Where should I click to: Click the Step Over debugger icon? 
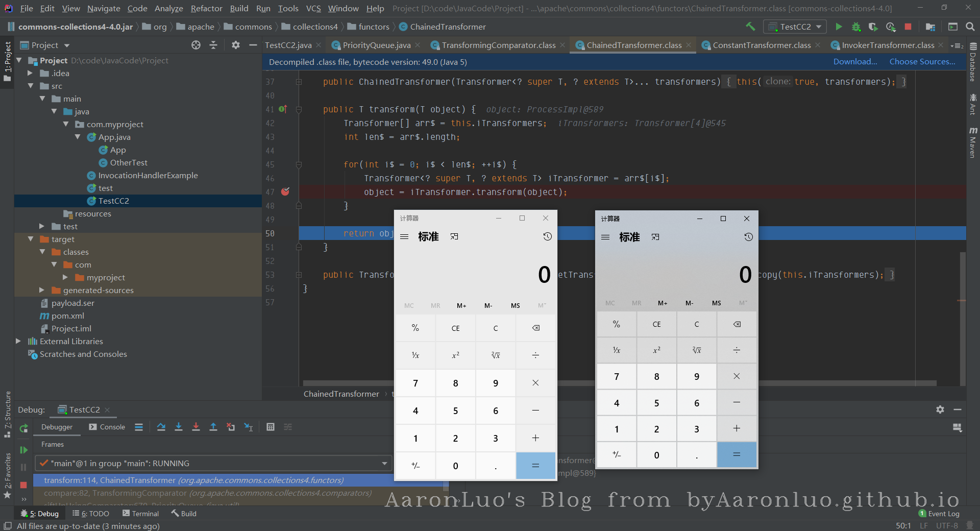(161, 427)
